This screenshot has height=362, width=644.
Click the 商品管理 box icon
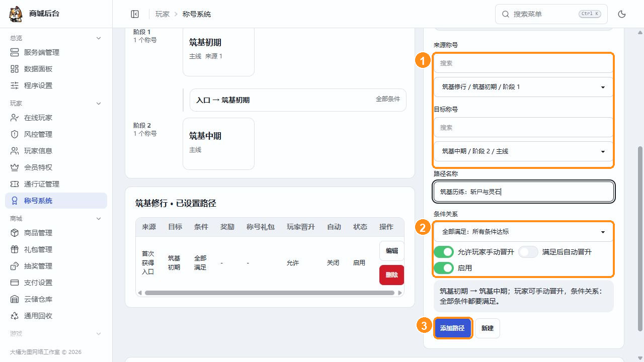15,233
